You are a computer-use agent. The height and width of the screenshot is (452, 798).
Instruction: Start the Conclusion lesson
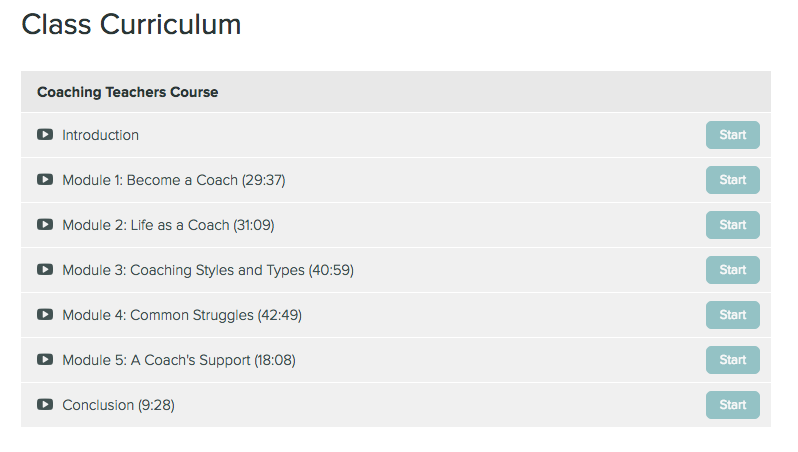(x=732, y=405)
